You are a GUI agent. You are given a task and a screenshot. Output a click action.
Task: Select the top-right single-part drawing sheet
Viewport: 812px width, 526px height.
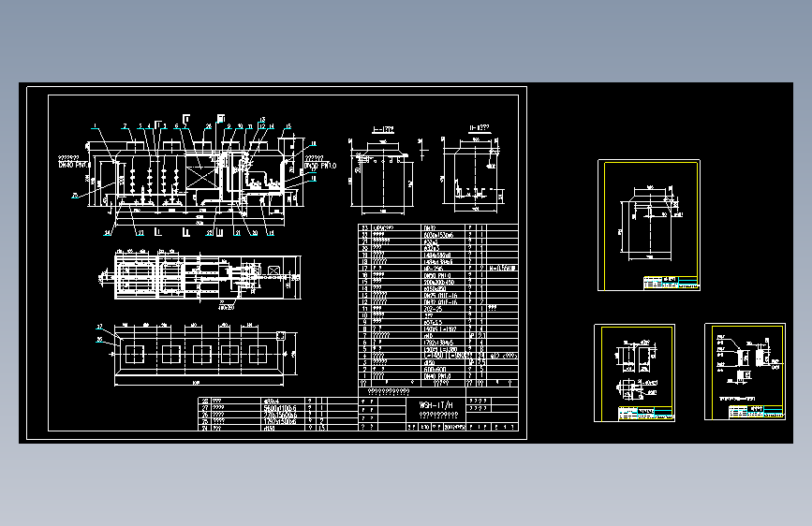click(649, 226)
